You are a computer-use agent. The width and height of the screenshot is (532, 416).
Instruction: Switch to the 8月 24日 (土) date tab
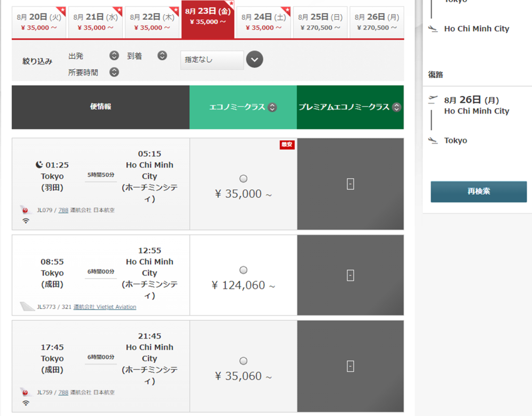[263, 22]
